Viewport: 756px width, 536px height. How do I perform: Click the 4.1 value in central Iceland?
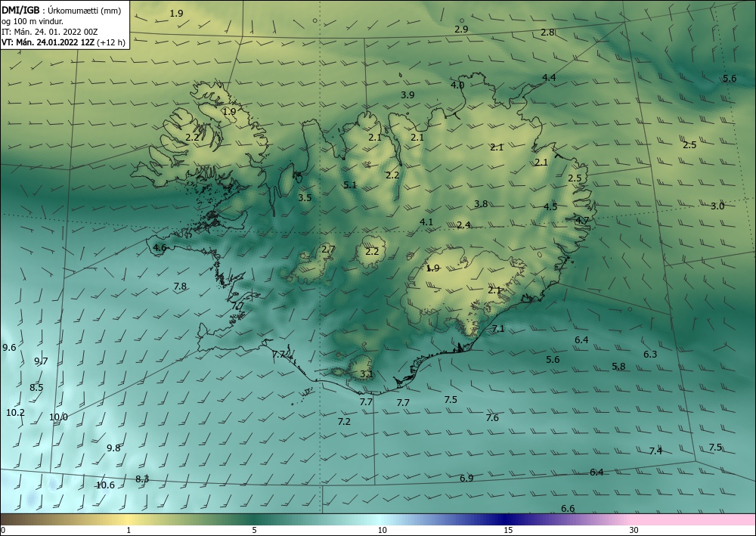pyautogui.click(x=426, y=222)
